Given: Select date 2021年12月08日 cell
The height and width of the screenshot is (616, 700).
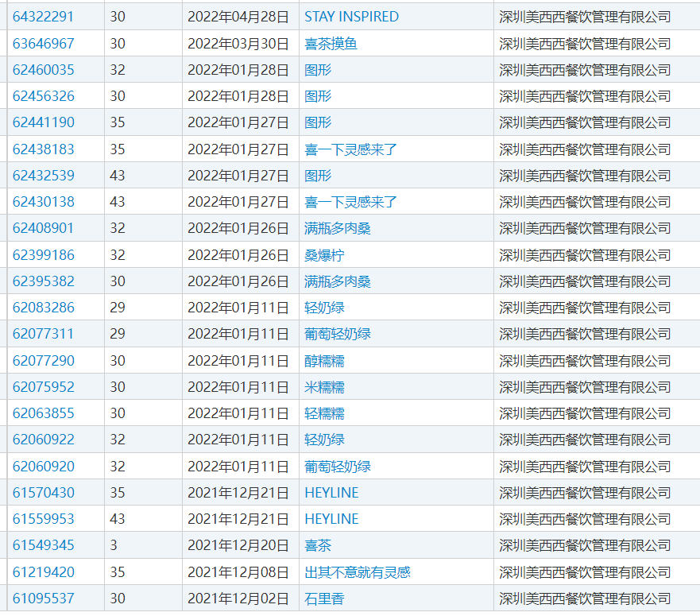Looking at the screenshot, I should 240,572.
